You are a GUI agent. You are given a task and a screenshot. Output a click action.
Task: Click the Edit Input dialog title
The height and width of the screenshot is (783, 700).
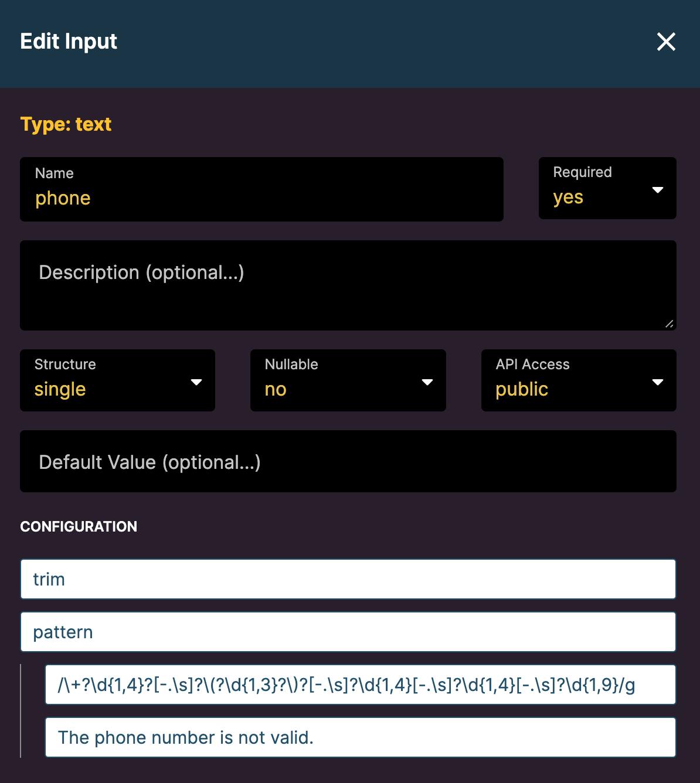[x=69, y=42]
